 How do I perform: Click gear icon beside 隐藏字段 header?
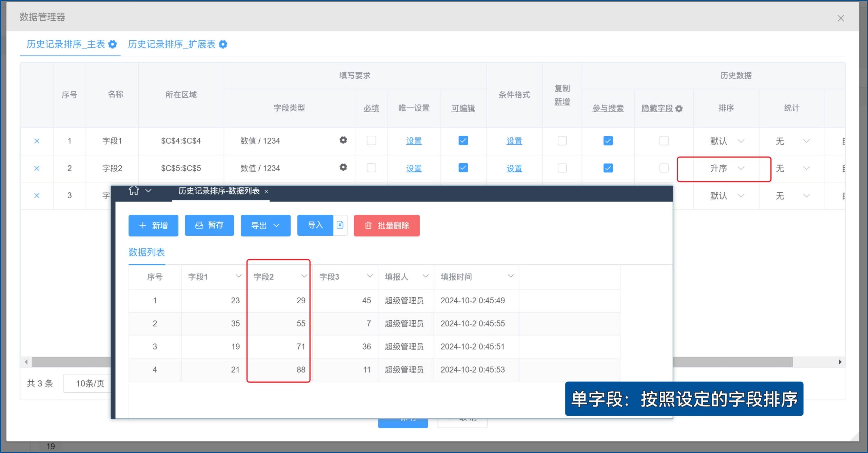point(679,109)
